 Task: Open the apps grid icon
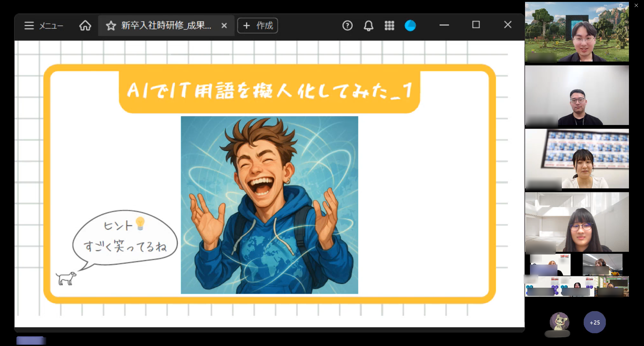(389, 25)
